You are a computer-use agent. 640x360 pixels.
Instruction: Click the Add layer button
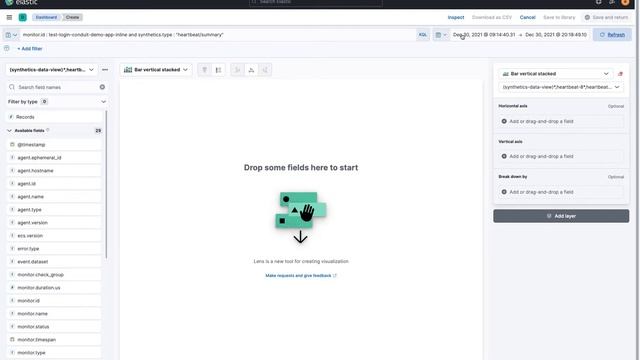click(561, 216)
